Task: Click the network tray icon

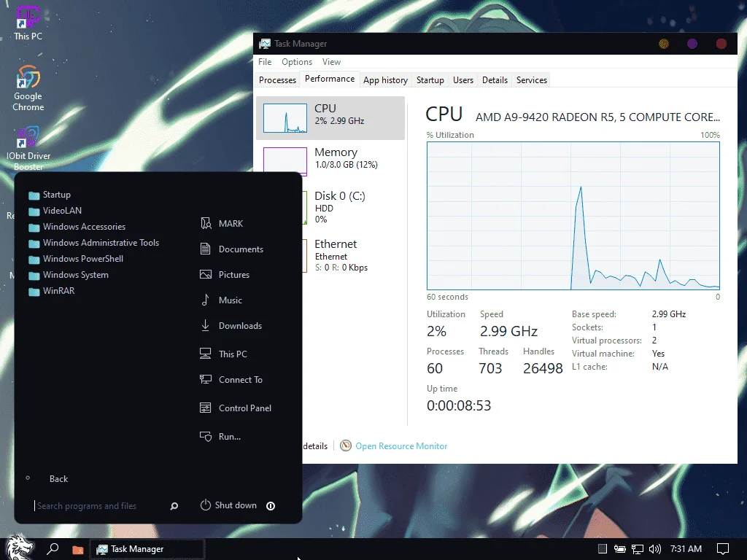Action: (x=638, y=549)
